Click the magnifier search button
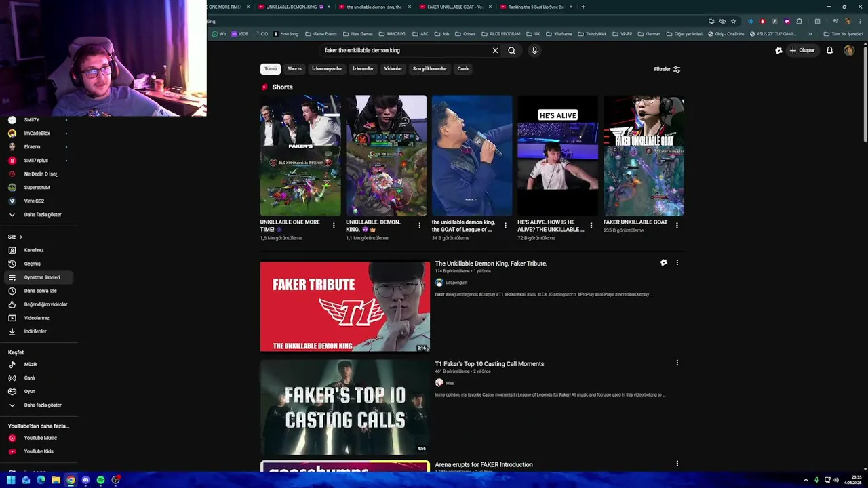Viewport: 868px width, 488px height. tap(511, 50)
